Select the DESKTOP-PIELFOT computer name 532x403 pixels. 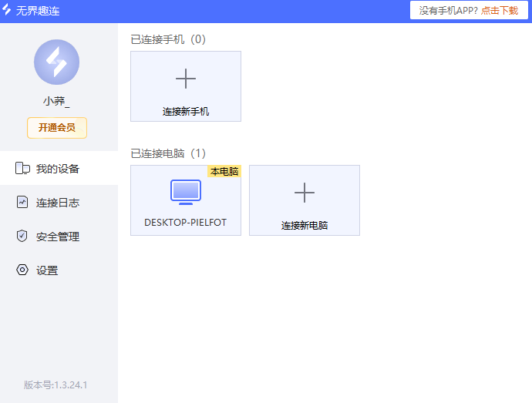click(186, 223)
